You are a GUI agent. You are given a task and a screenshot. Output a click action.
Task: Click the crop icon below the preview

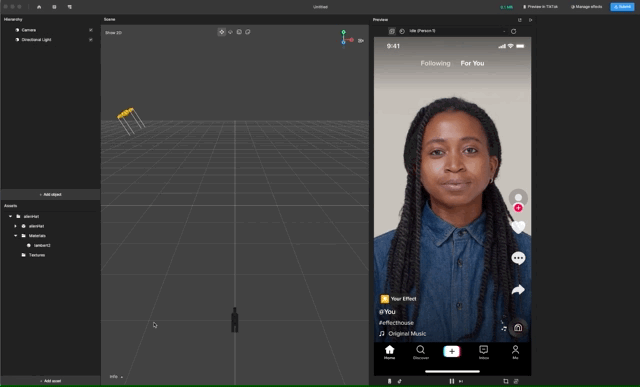506,381
